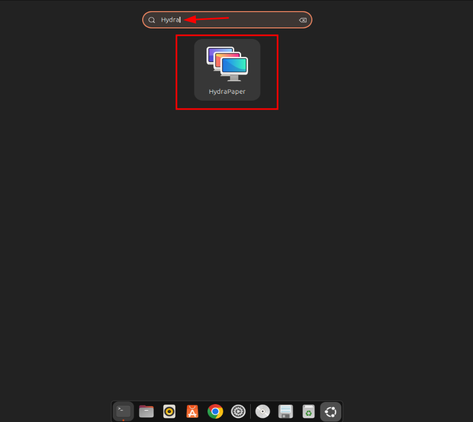The height and width of the screenshot is (422, 473).
Task: Open the media settings gear icon in the dock
Action: [x=238, y=411]
